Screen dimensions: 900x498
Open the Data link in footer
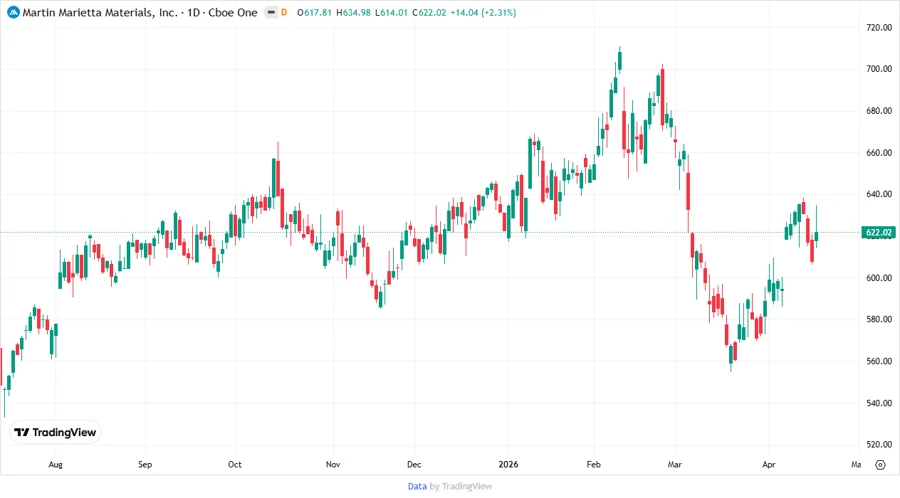pyautogui.click(x=417, y=486)
